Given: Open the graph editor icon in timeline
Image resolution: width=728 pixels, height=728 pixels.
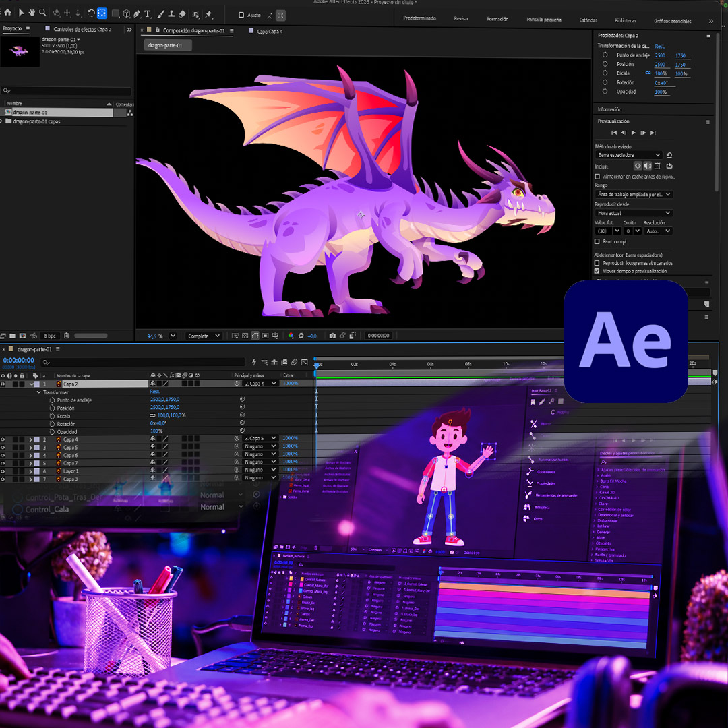Looking at the screenshot, I should click(304, 362).
